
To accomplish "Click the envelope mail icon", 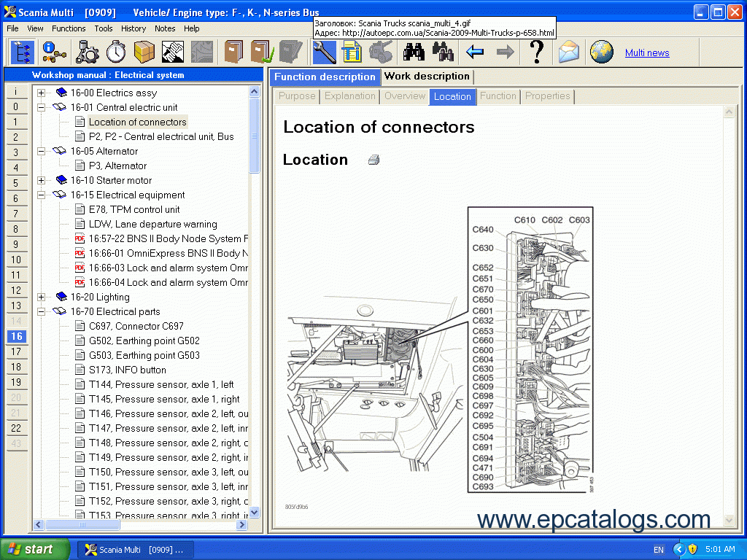I will [x=569, y=52].
